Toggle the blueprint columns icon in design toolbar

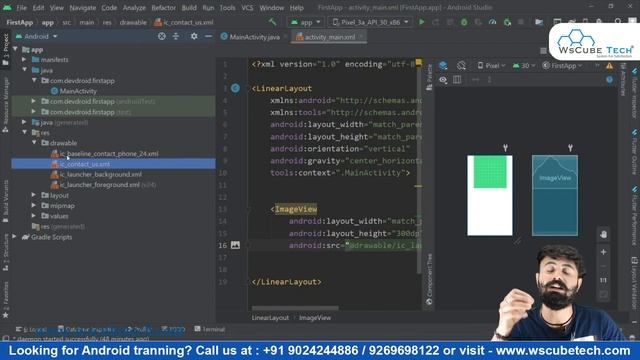click(x=457, y=80)
